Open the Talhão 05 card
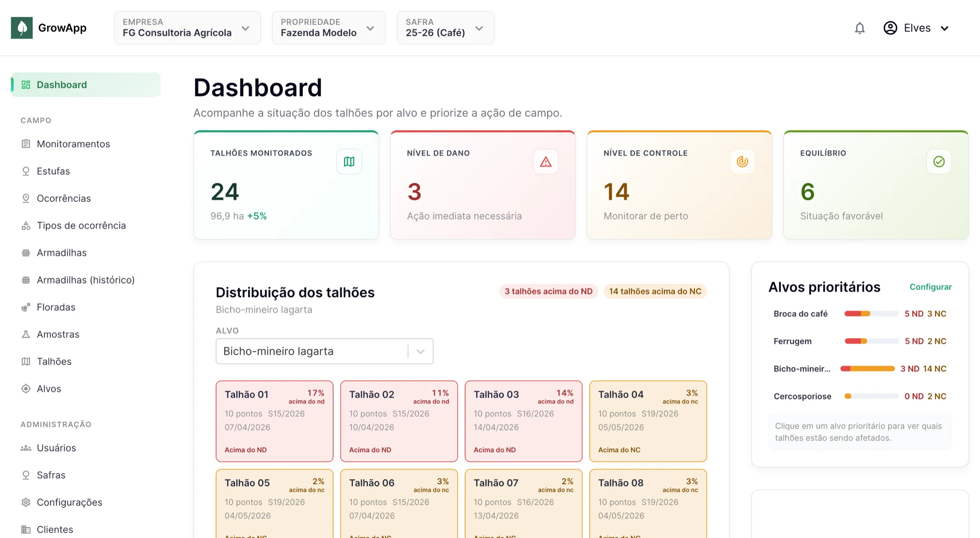 pyautogui.click(x=274, y=504)
